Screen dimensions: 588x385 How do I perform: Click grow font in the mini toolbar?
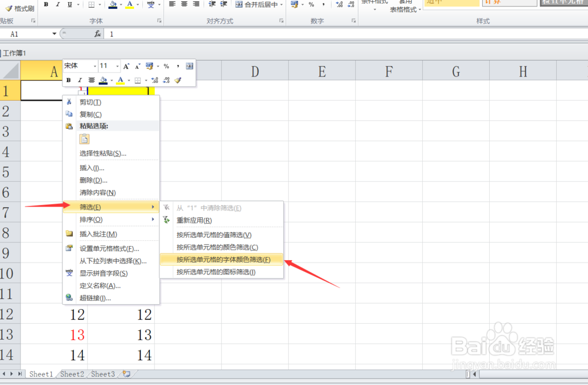pos(126,66)
